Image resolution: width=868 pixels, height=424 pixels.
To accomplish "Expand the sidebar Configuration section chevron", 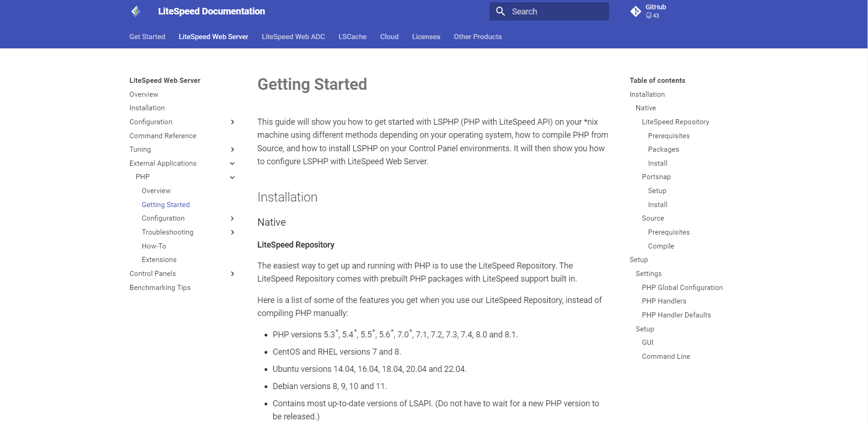I will [x=232, y=122].
